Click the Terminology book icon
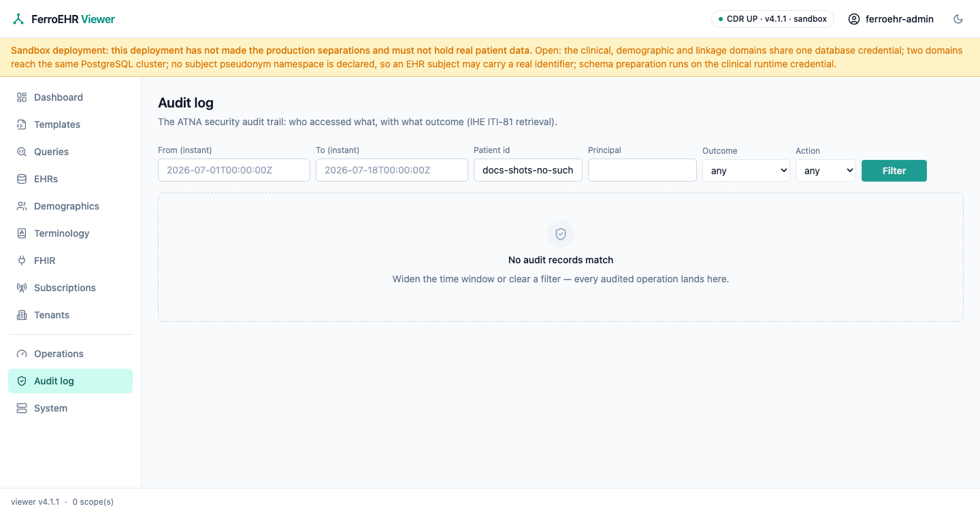Viewport: 980px width, 515px height. [x=22, y=233]
